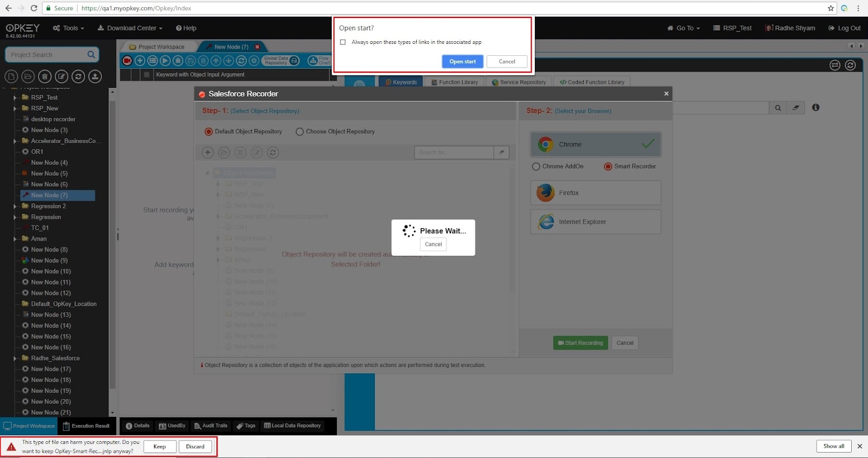The image size is (868, 458).
Task: Switch to the Project Workspace tab
Action: [x=157, y=47]
